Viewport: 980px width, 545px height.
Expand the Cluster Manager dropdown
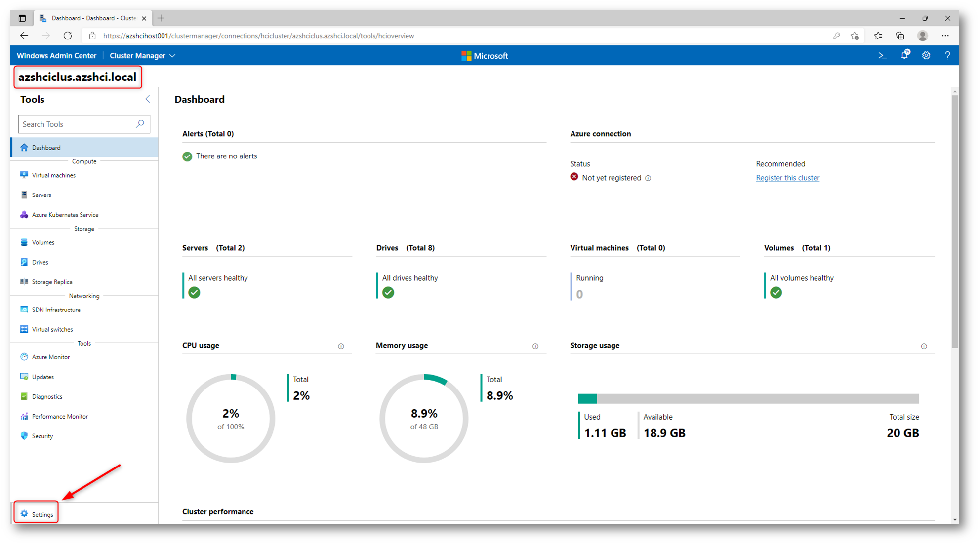(x=142, y=56)
